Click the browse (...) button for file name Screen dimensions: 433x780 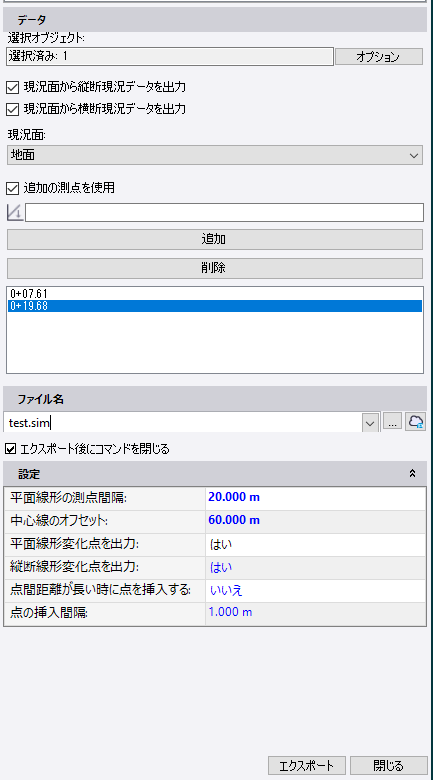tap(393, 422)
